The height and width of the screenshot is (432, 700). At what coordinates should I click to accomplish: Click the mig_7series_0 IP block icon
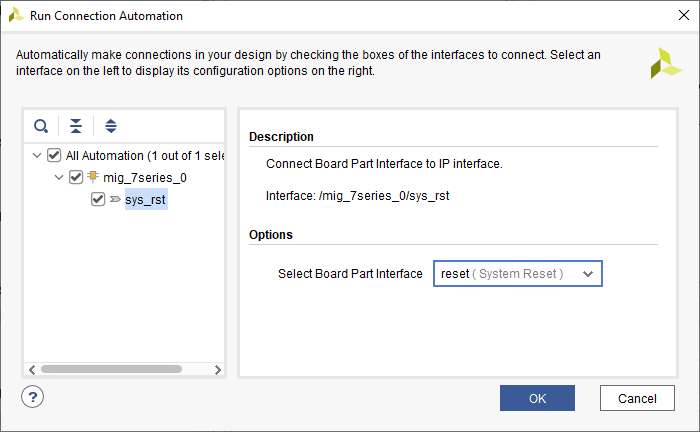pyautogui.click(x=92, y=177)
